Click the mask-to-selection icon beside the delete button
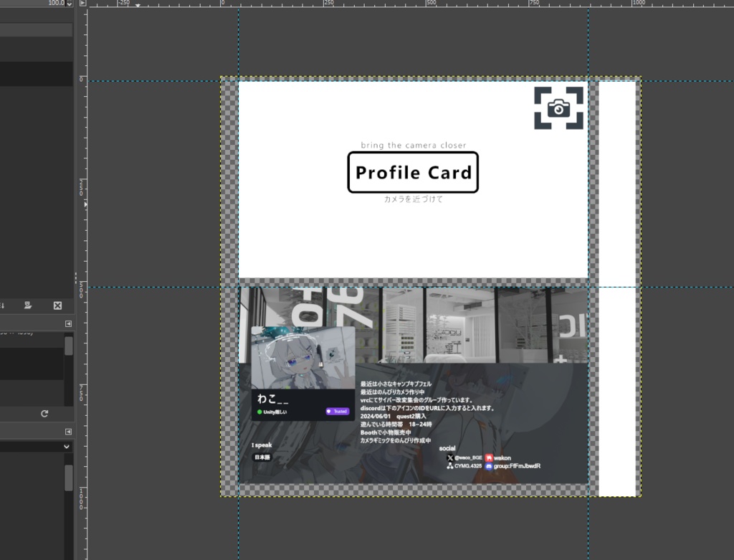Image resolution: width=734 pixels, height=560 pixels. (x=28, y=305)
